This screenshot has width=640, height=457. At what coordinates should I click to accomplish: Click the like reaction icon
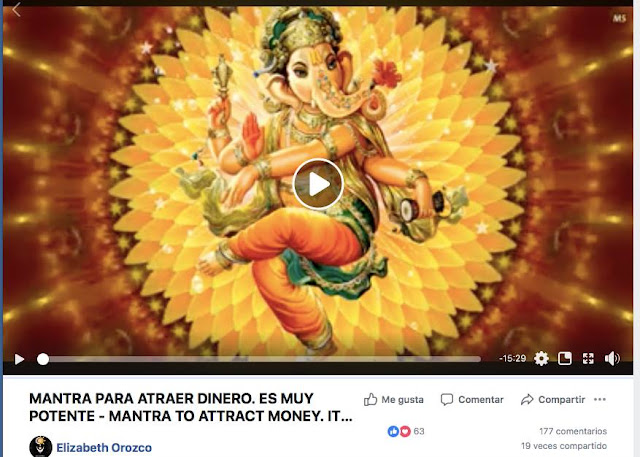pos(393,431)
